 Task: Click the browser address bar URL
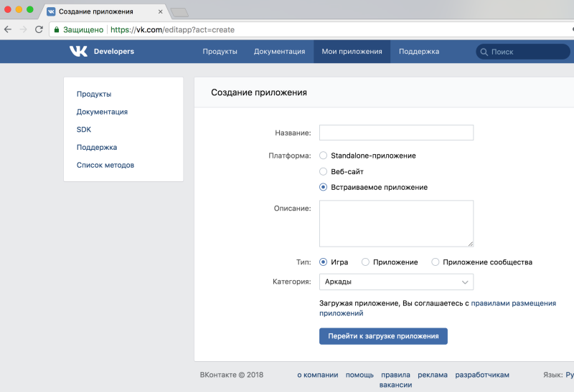coord(172,29)
